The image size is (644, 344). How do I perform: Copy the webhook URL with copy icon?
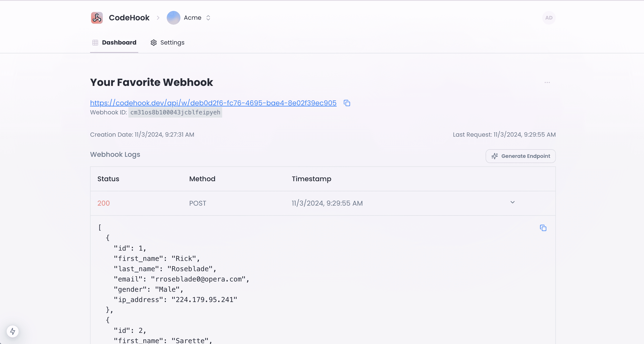[x=347, y=103]
